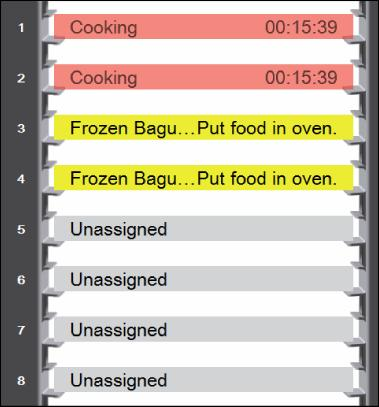The height and width of the screenshot is (407, 379).
Task: Click rack number 1 label
Action: [x=21, y=27]
